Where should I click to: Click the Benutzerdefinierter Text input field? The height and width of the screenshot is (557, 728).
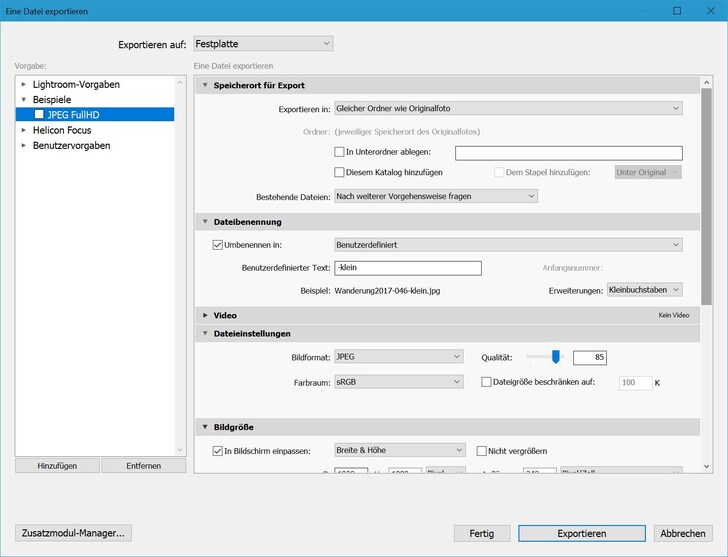pos(408,268)
